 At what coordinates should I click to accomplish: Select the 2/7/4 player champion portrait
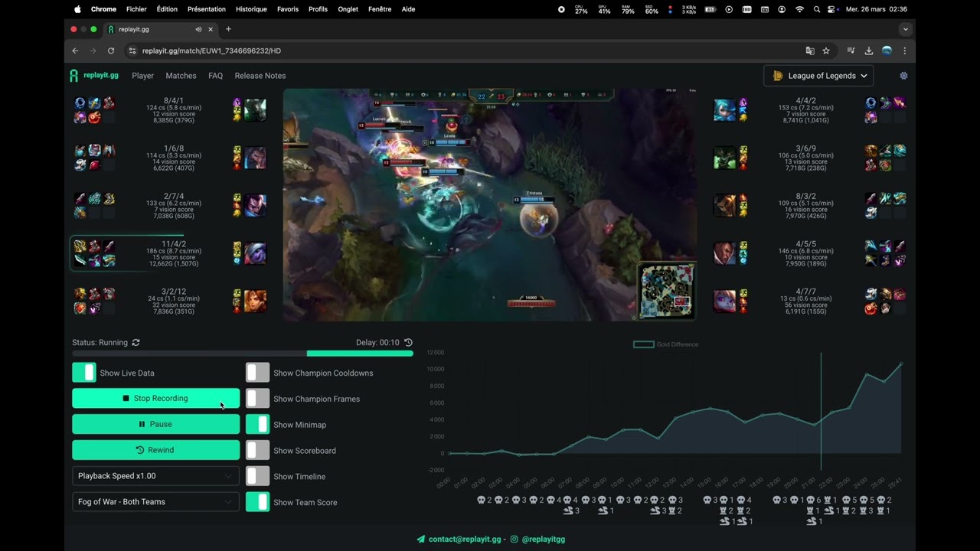click(255, 206)
